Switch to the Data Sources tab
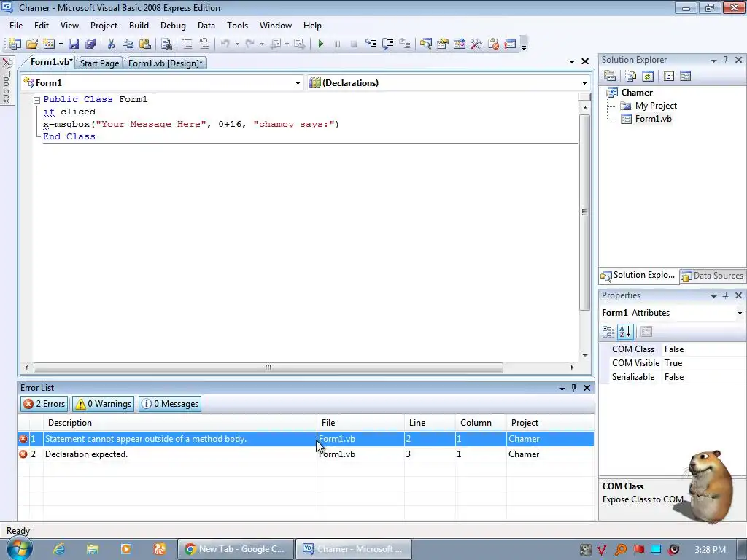747x560 pixels. point(713,276)
